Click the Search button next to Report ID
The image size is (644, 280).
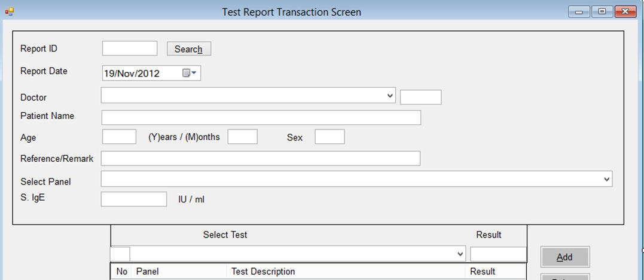[189, 49]
